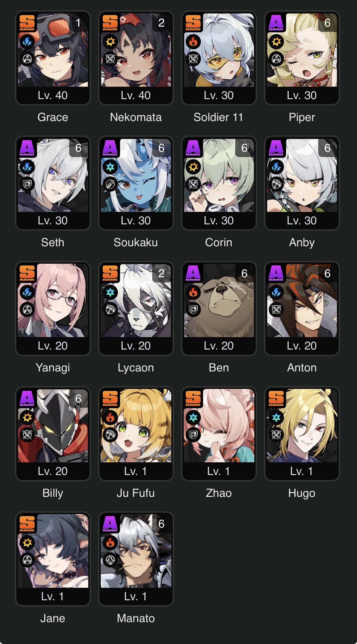Open Yanagi's character card

(x=53, y=309)
